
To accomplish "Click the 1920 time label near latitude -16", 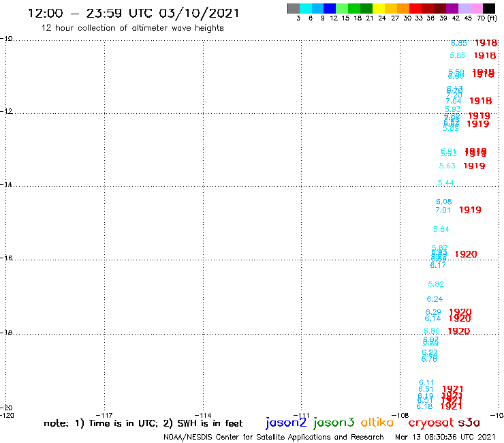I will pos(466,254).
